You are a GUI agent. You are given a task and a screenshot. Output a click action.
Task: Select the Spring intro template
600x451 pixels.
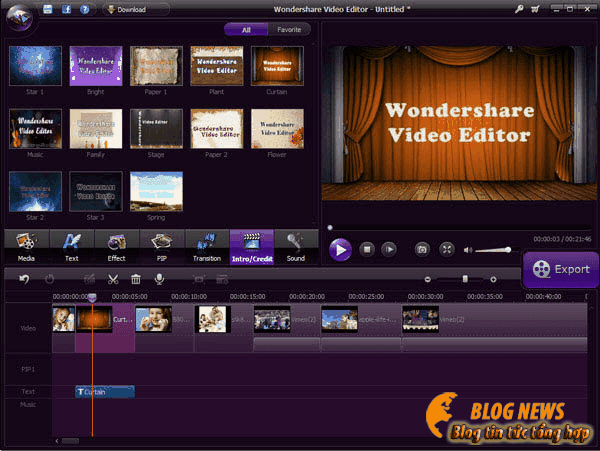[x=156, y=191]
